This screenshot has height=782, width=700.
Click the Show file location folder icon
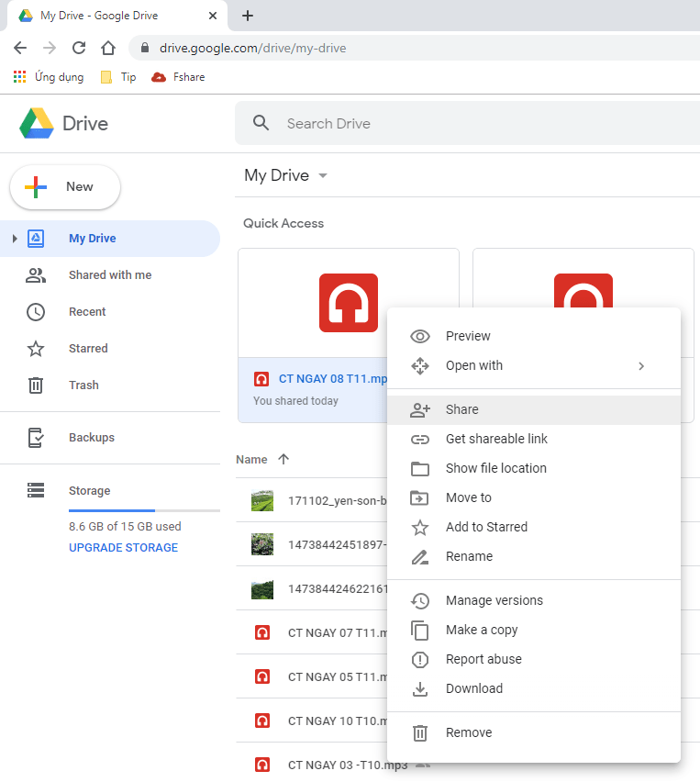tap(420, 468)
